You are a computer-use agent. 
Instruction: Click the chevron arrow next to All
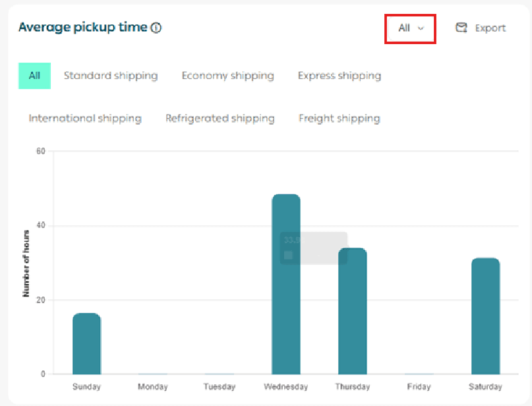pyautogui.click(x=421, y=28)
